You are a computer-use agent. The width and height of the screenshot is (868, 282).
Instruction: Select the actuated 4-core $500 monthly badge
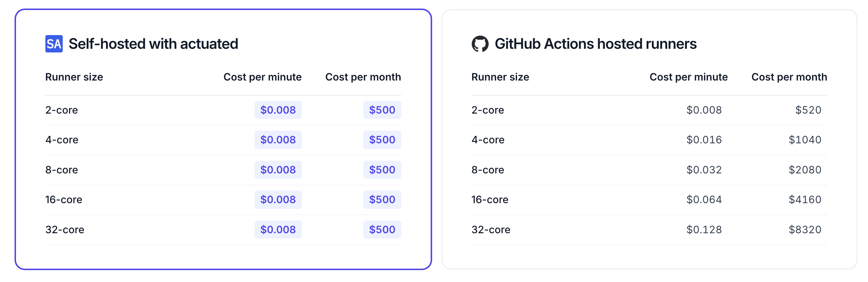point(382,140)
